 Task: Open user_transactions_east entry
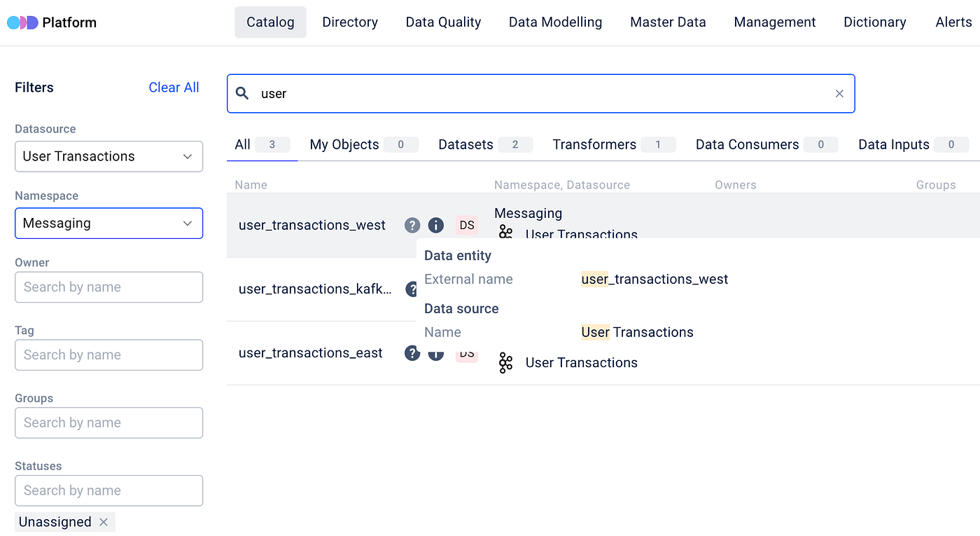(311, 353)
